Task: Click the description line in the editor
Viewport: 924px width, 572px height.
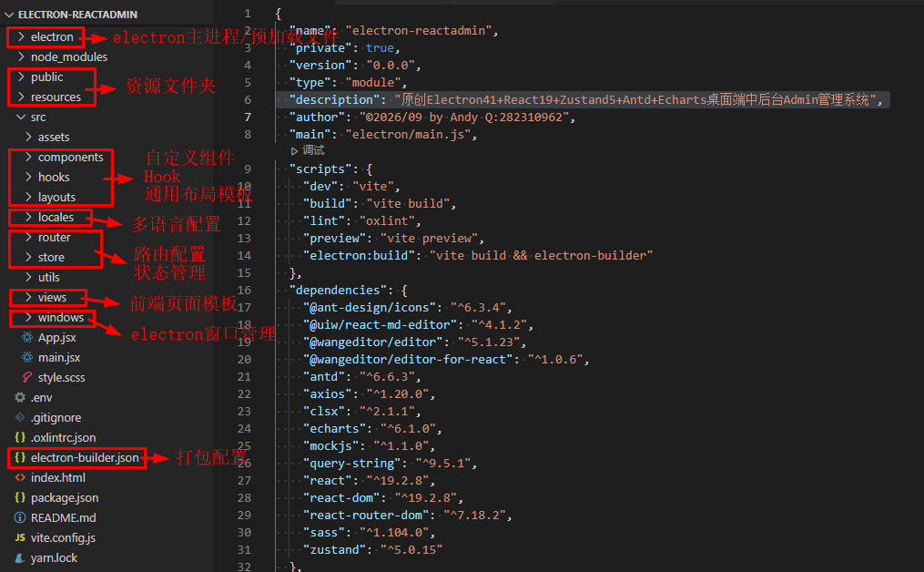Action: point(583,99)
